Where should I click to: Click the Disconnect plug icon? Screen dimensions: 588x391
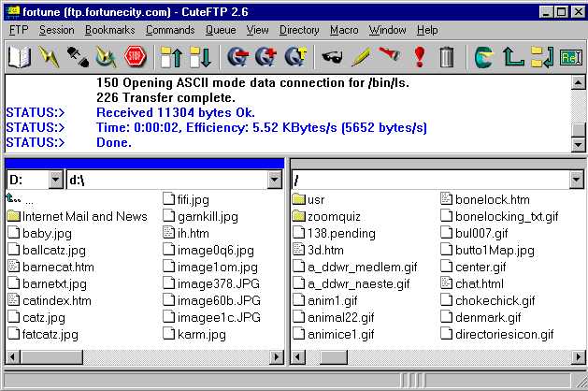tap(77, 57)
